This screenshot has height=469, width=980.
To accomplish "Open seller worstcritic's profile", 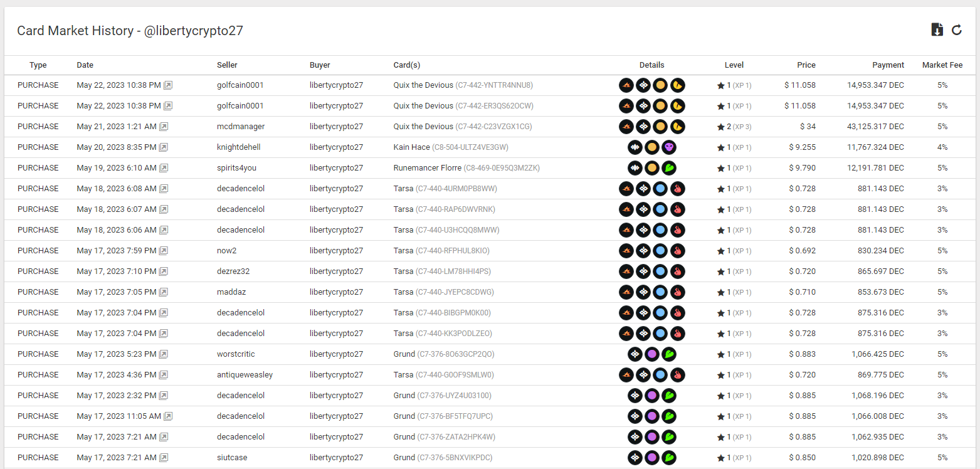I will point(236,354).
